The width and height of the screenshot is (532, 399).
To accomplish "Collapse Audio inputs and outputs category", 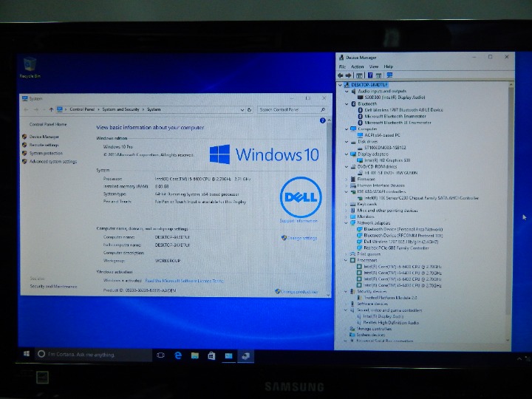I will pyautogui.click(x=347, y=92).
